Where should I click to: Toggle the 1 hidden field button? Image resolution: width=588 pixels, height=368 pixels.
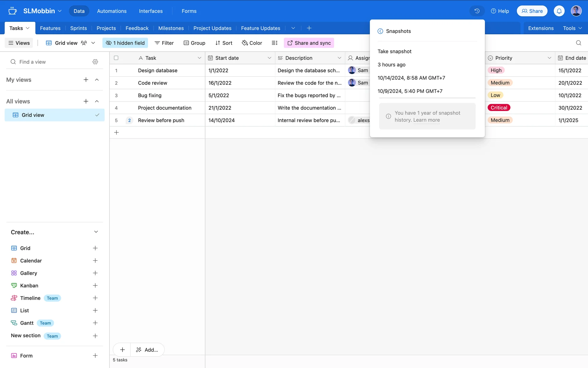(x=125, y=43)
